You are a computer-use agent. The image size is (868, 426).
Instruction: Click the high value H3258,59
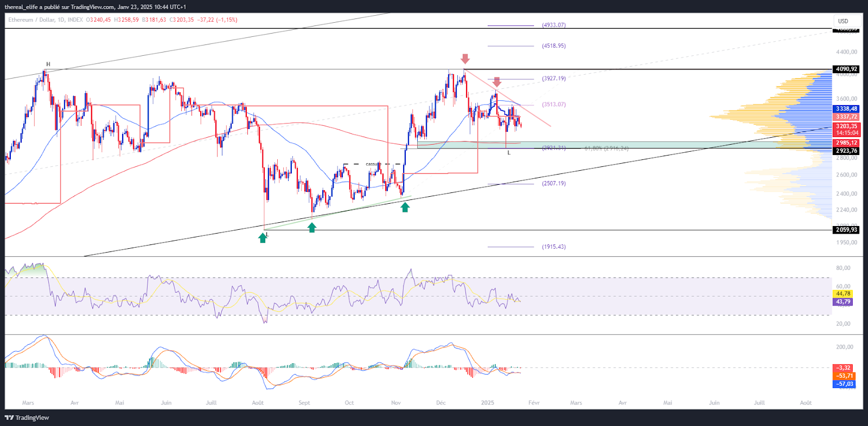click(x=126, y=20)
